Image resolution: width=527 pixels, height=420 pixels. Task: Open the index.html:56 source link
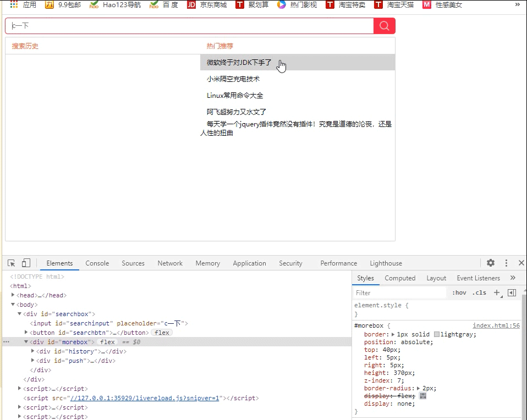(x=496, y=325)
